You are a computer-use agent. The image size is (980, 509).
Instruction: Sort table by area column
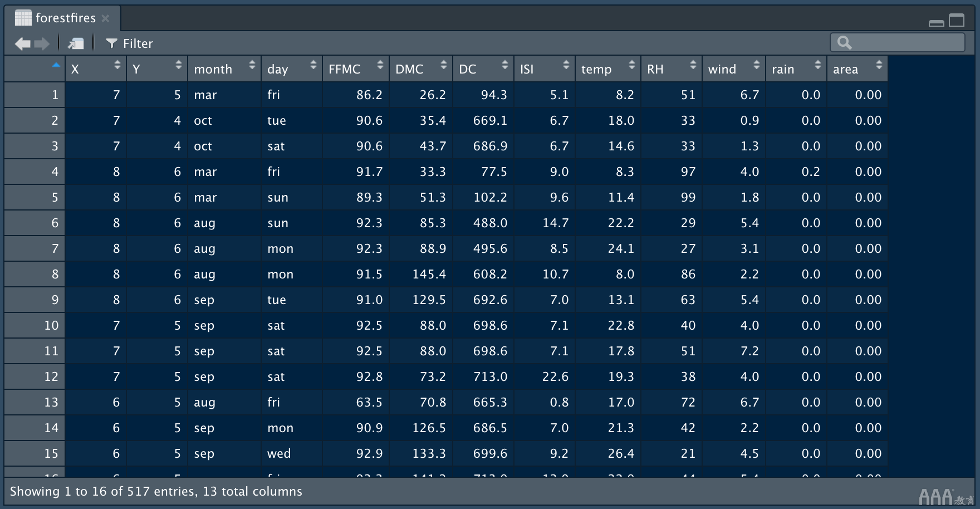857,69
